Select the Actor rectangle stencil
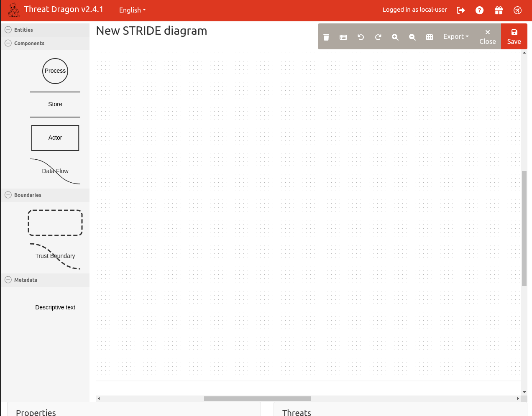 [x=55, y=138]
